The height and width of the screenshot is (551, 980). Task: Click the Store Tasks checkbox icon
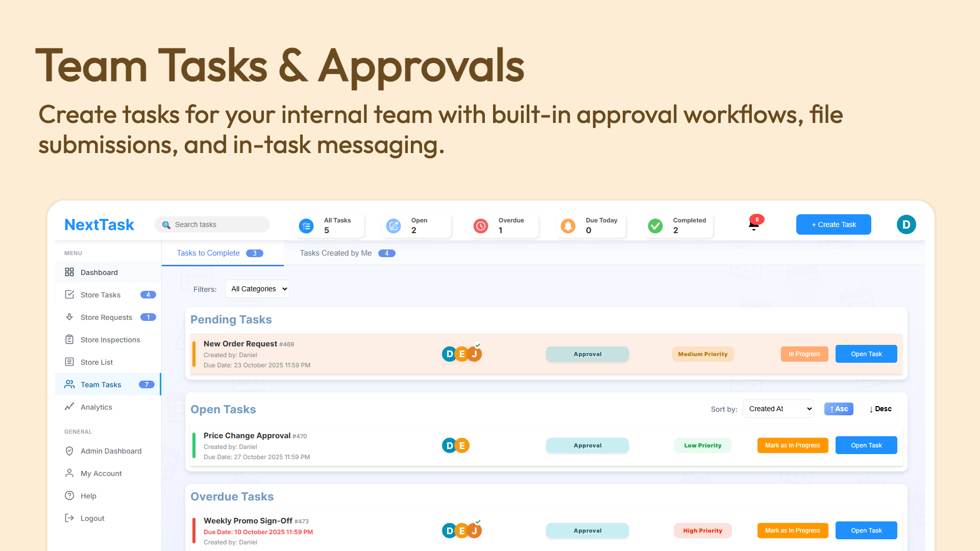point(69,294)
